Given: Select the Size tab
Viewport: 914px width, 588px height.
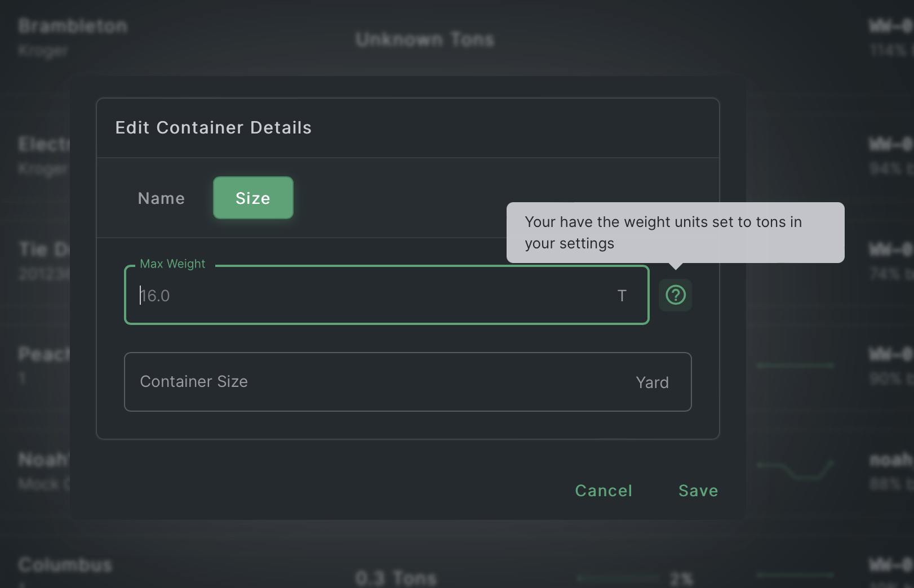Looking at the screenshot, I should pos(253,198).
